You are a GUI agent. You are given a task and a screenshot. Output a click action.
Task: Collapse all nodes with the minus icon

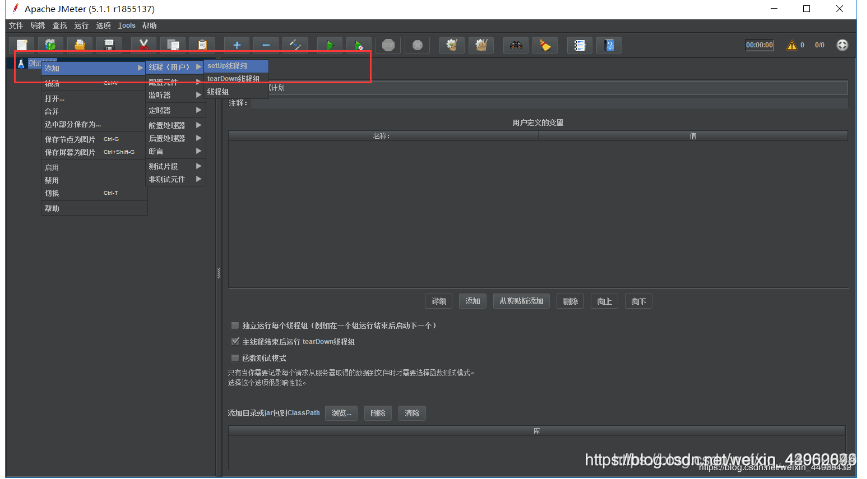click(x=266, y=45)
